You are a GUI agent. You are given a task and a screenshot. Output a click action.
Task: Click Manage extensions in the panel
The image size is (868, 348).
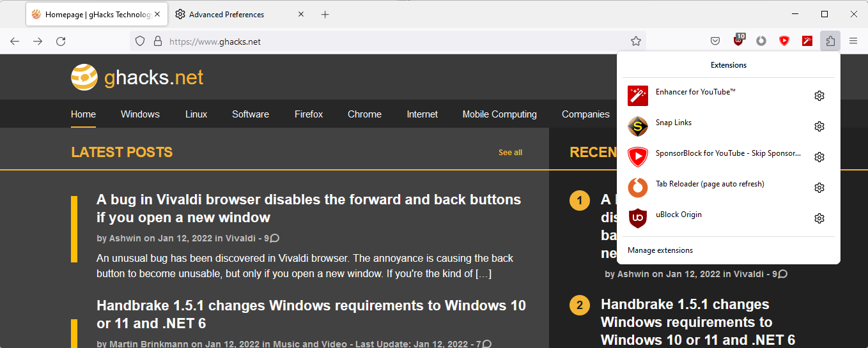[x=660, y=250]
